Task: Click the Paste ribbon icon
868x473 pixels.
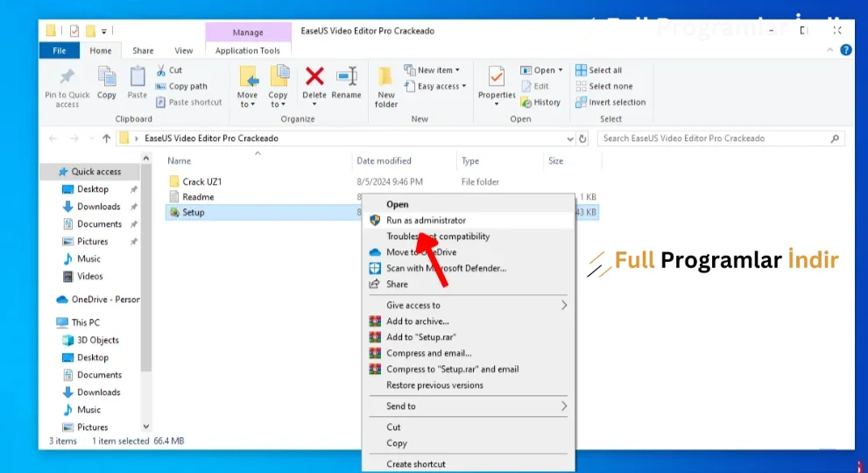Action: click(138, 78)
